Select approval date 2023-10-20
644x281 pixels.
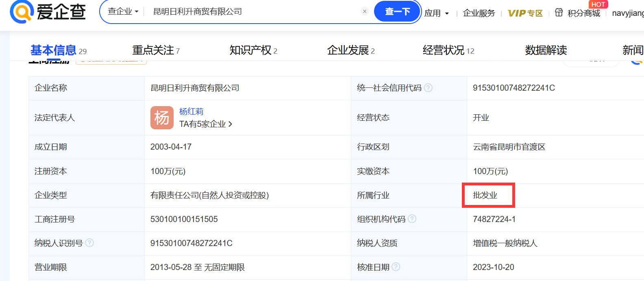coord(494,267)
